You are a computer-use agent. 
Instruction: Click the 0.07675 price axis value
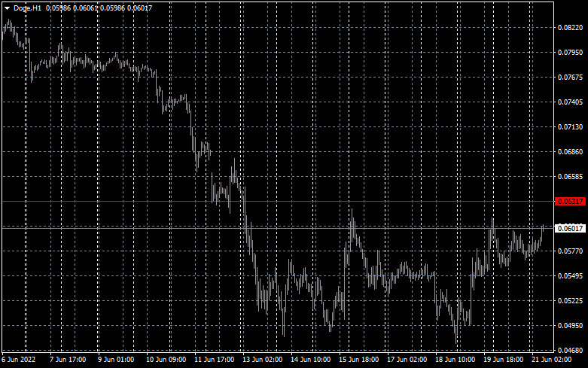tap(571, 78)
